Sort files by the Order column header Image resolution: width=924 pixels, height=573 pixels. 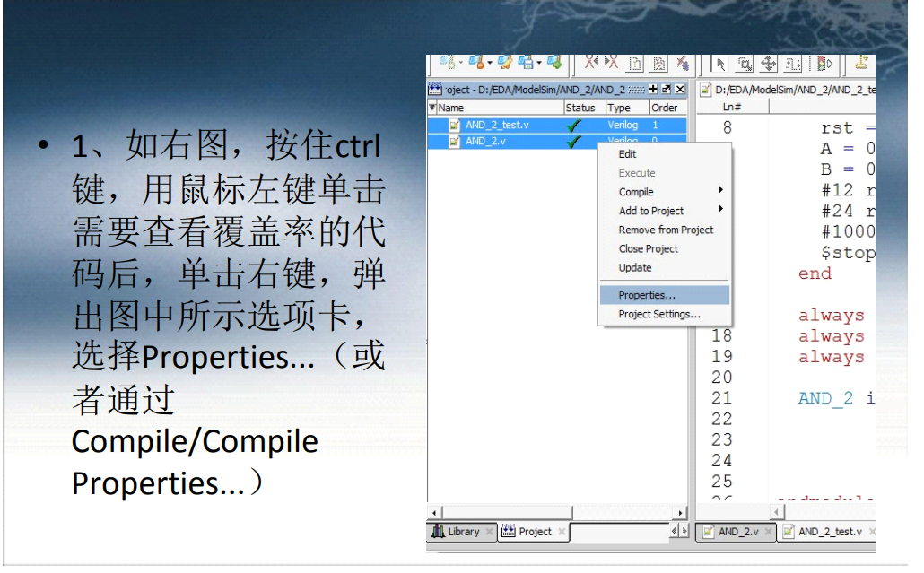(664, 107)
